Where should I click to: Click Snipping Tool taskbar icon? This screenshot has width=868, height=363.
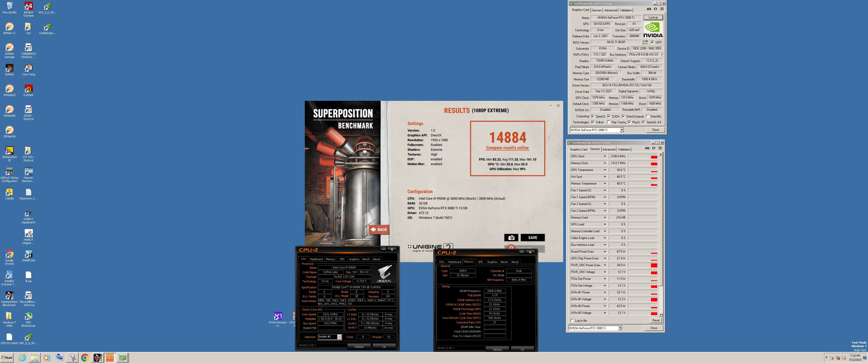(x=72, y=358)
